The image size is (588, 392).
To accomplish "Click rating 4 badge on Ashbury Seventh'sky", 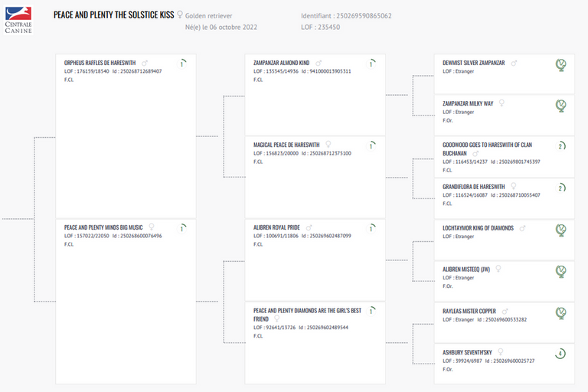I will [x=560, y=354].
